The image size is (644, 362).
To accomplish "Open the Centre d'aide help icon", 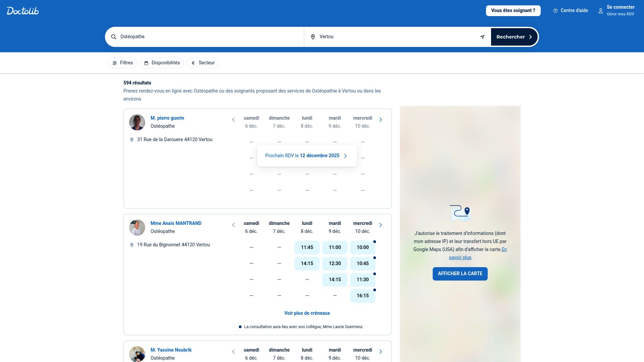I will (x=555, y=10).
